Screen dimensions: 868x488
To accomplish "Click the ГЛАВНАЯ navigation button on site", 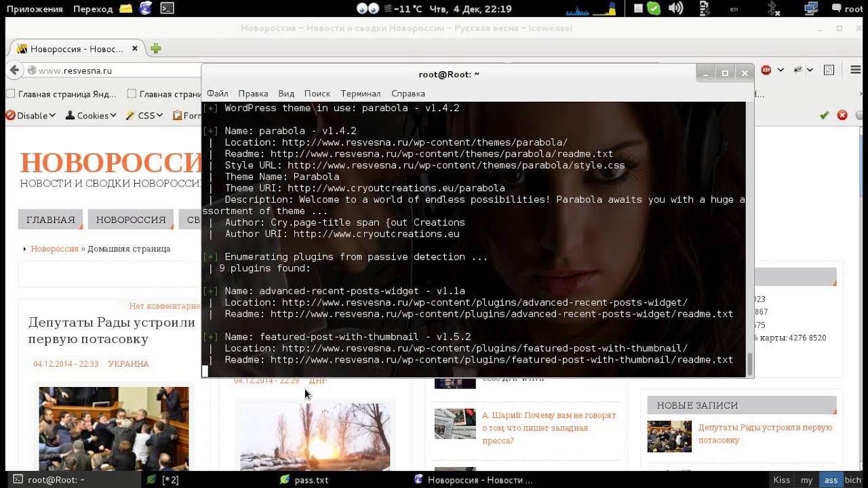I will coord(50,220).
